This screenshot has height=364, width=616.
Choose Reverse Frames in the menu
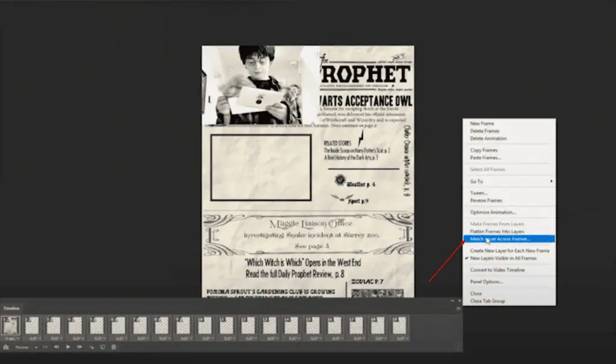(486, 200)
